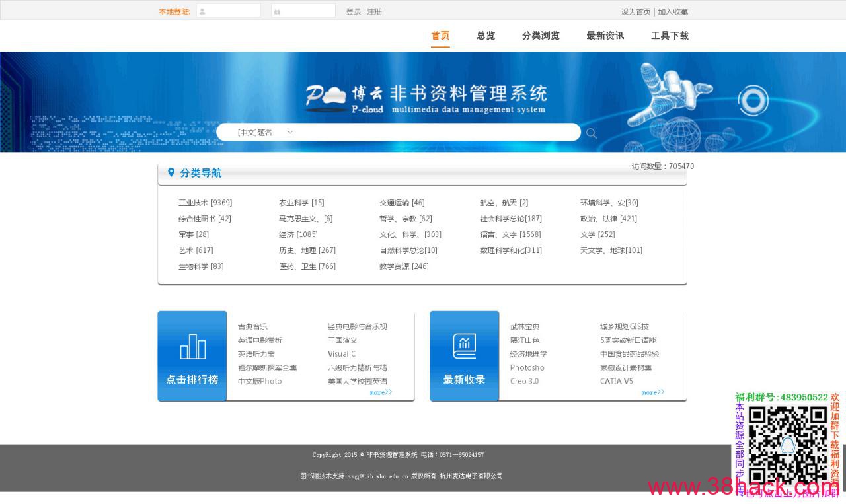Open category 军事 [28]

193,234
